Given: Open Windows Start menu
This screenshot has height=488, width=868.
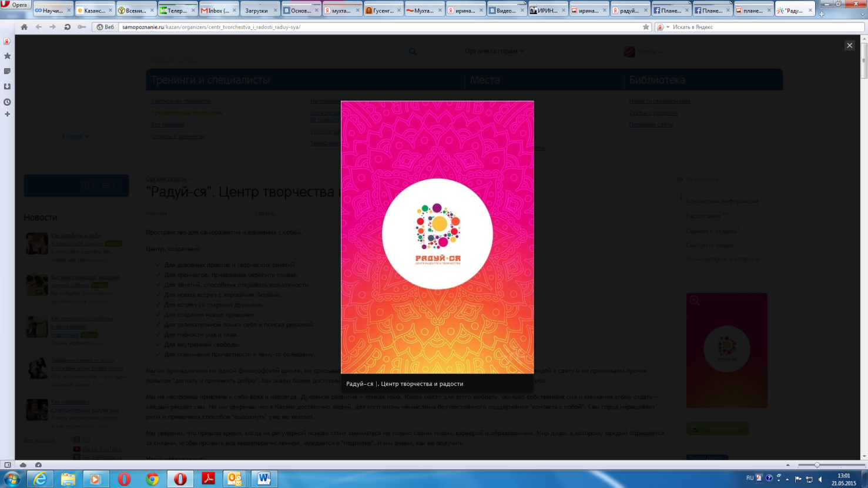Looking at the screenshot, I should click(11, 479).
